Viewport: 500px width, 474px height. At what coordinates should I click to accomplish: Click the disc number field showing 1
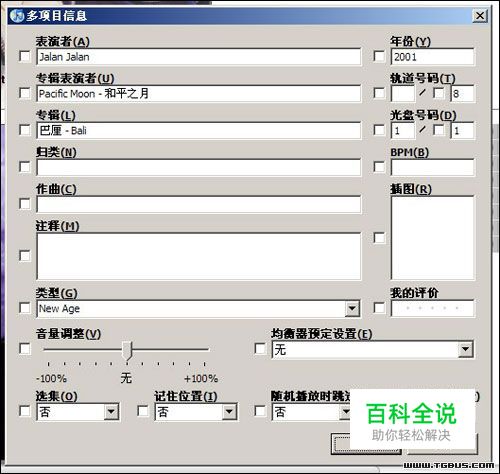pyautogui.click(x=403, y=131)
